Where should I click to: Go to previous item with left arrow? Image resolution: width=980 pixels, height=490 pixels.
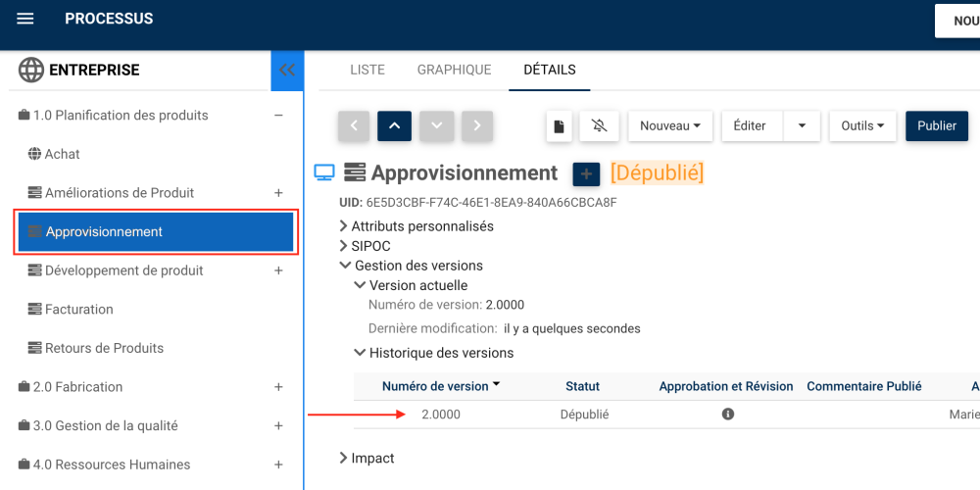tap(354, 126)
